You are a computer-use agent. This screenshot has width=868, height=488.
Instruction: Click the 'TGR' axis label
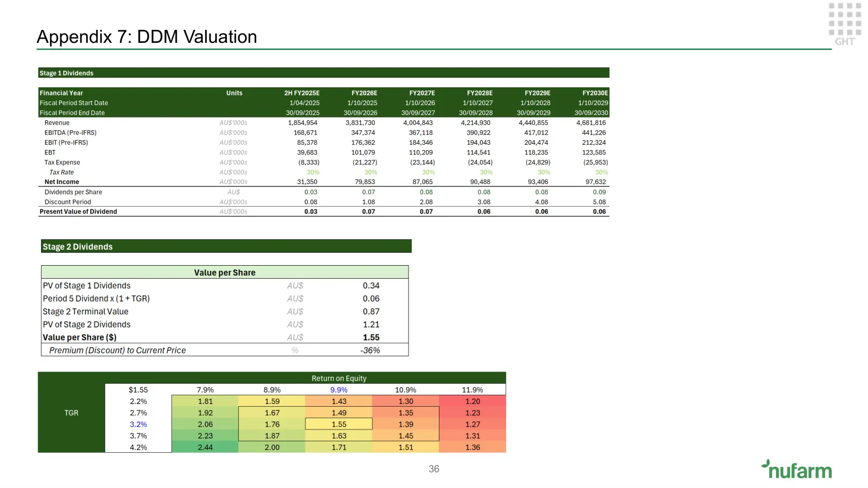point(71,413)
